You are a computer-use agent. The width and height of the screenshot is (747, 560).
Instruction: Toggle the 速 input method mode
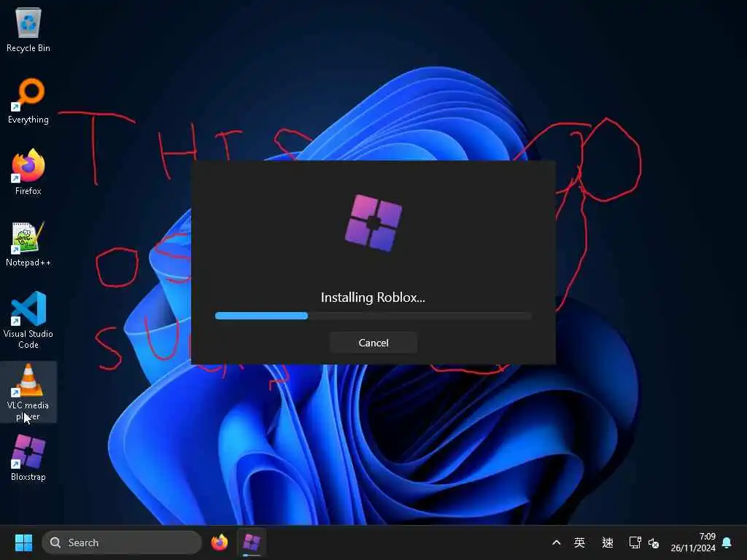pos(608,542)
